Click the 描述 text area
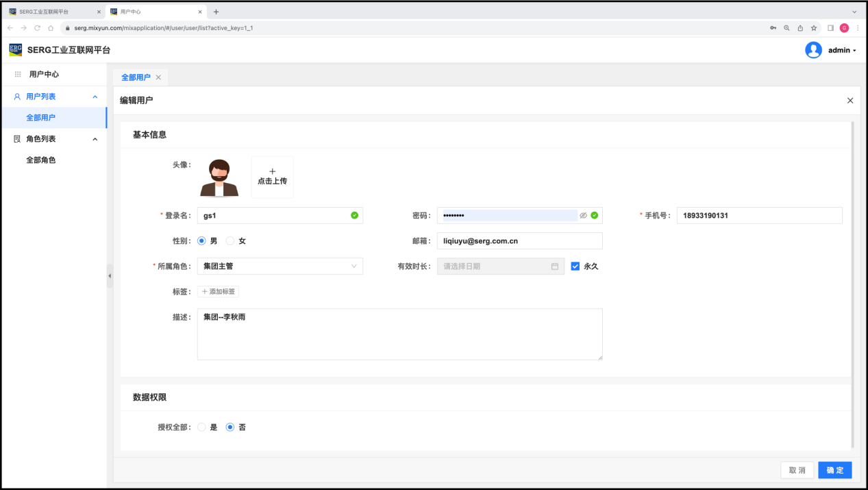 tap(399, 334)
